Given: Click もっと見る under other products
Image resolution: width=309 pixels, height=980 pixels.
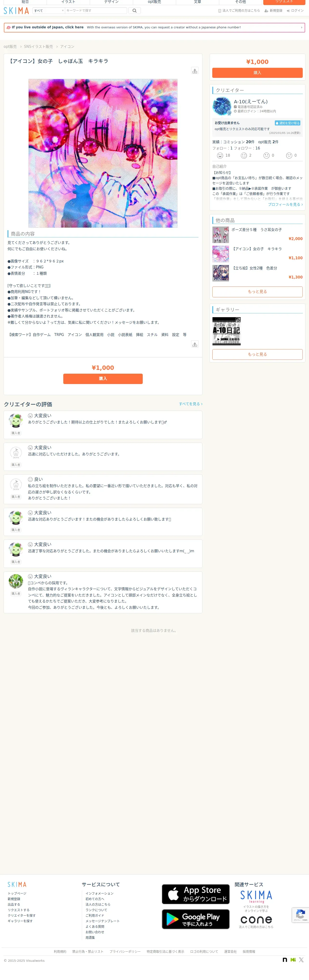Looking at the screenshot, I should [x=257, y=292].
